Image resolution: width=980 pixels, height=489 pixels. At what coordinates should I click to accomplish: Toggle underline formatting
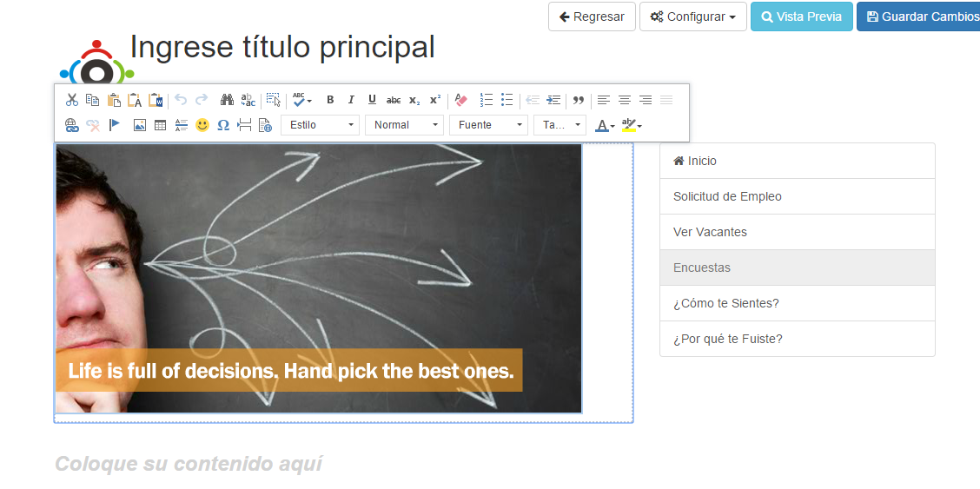point(372,100)
